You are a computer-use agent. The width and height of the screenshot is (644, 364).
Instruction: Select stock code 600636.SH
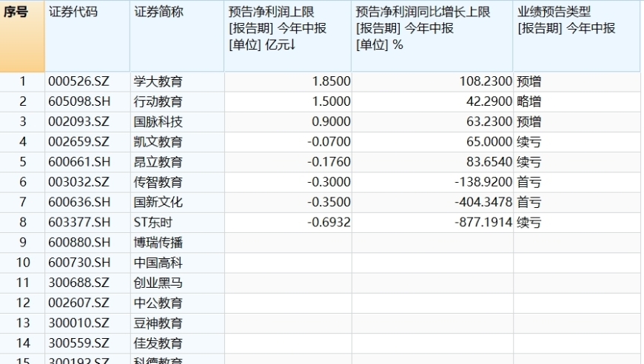coord(79,202)
